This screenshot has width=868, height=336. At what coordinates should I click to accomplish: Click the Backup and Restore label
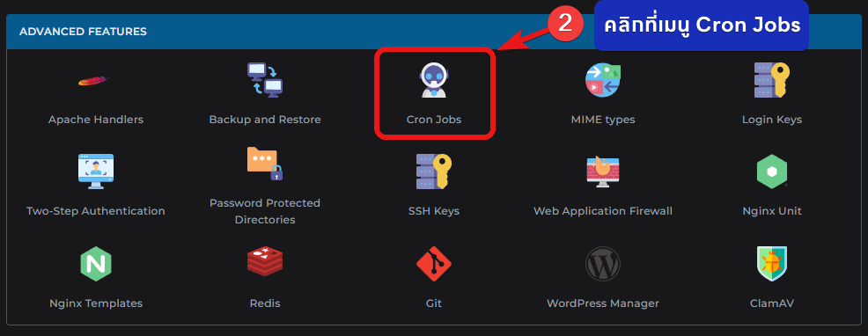tap(265, 120)
